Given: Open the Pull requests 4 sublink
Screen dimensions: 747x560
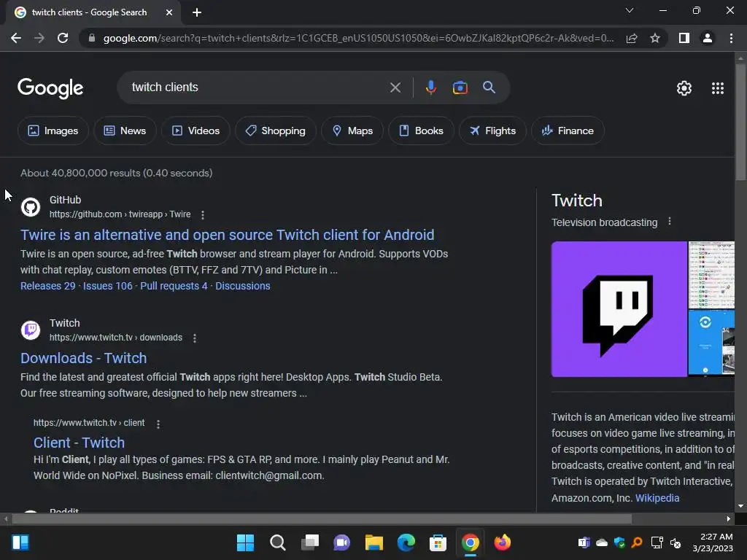Looking at the screenshot, I should [174, 286].
